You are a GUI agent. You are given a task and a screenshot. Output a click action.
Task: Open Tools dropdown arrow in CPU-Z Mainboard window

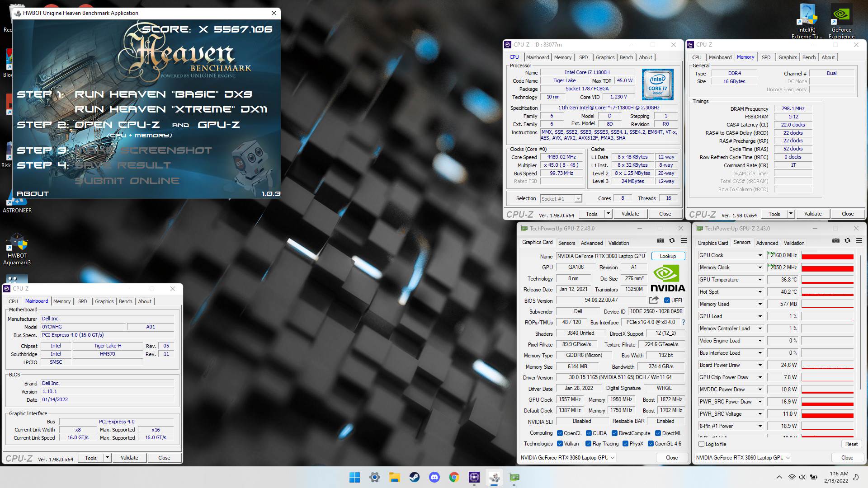click(x=108, y=458)
